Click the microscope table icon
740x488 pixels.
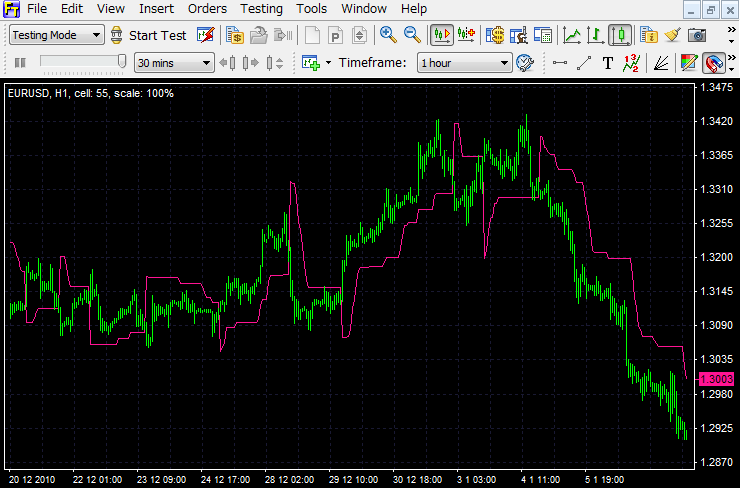point(519,35)
